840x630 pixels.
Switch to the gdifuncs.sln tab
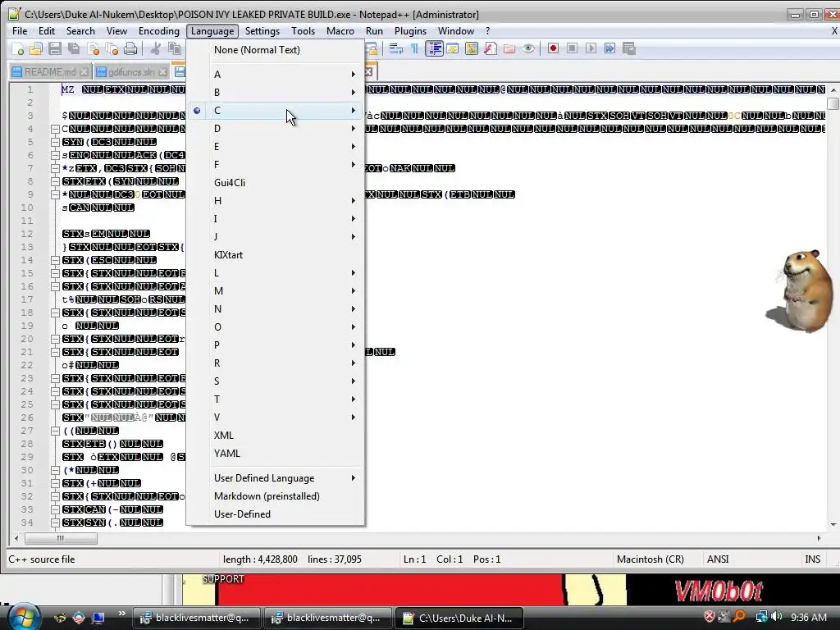click(x=130, y=72)
